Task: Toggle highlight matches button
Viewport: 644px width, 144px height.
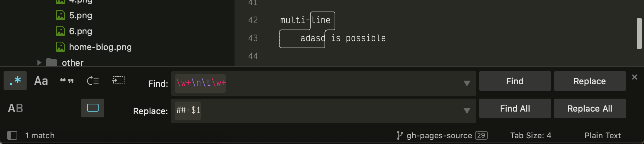Action: (93, 108)
